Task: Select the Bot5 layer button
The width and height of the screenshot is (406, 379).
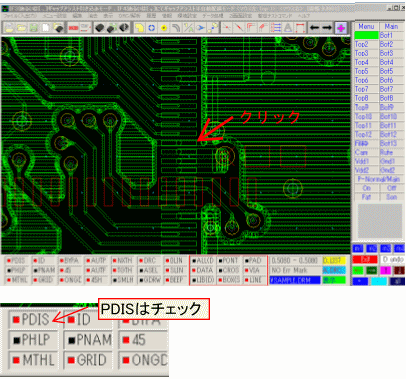Action: pyautogui.click(x=387, y=71)
